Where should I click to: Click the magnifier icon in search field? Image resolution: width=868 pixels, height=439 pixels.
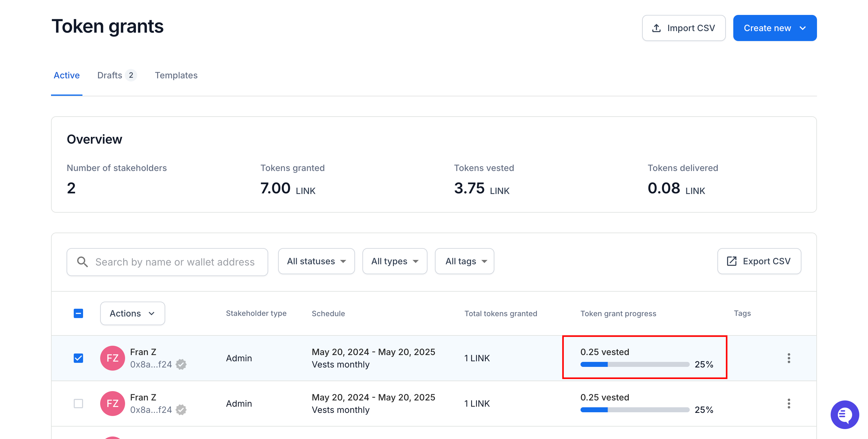(x=82, y=262)
